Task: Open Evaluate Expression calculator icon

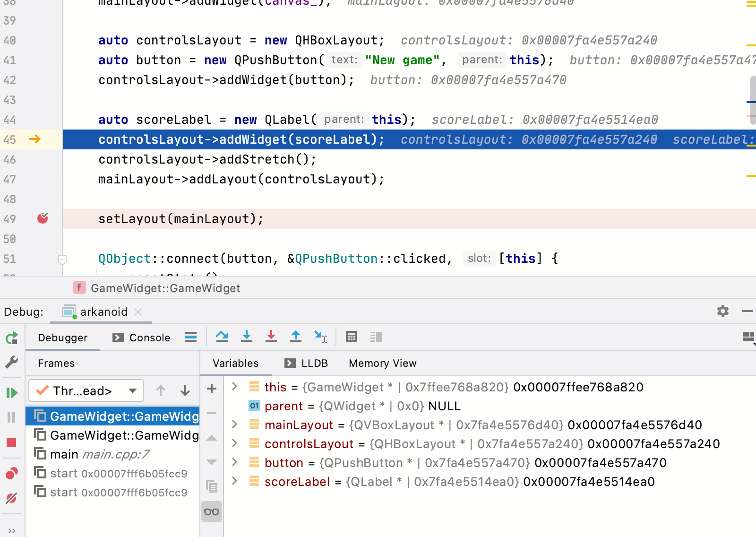Action: [352, 337]
